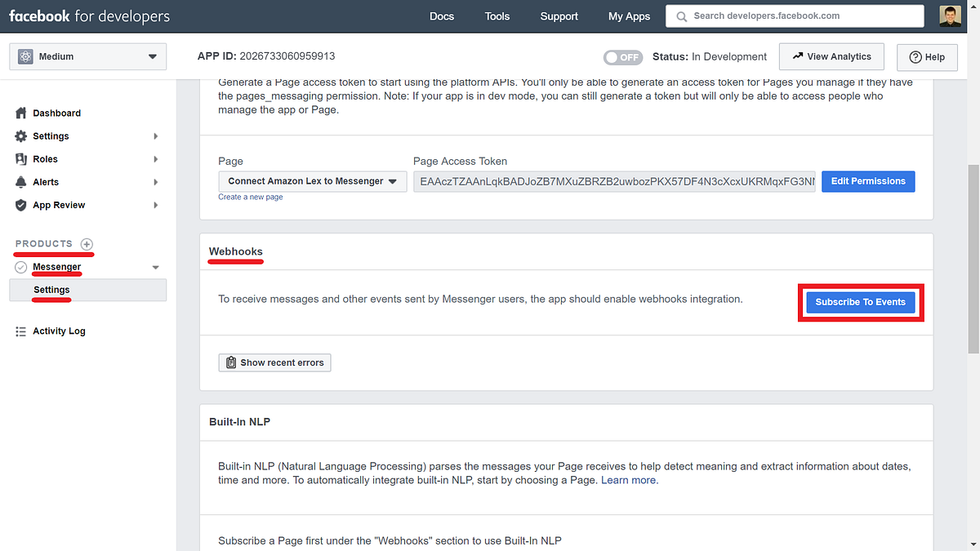Click the Create a new page link
980x551 pixels.
pyautogui.click(x=251, y=198)
